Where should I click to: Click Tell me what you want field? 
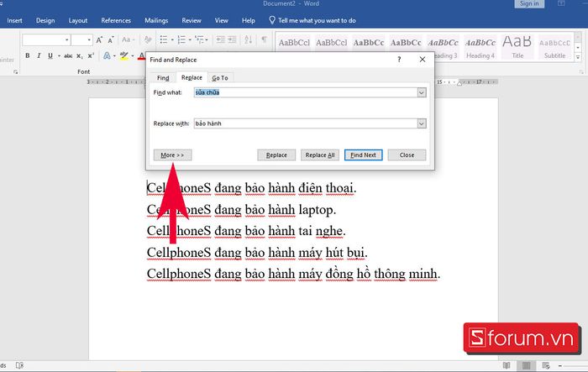[x=317, y=20]
